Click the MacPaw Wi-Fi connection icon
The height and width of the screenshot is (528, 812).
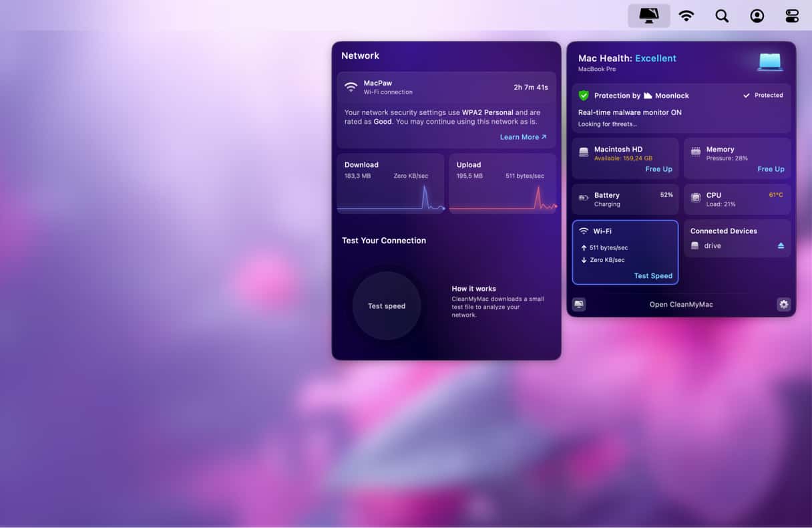351,87
